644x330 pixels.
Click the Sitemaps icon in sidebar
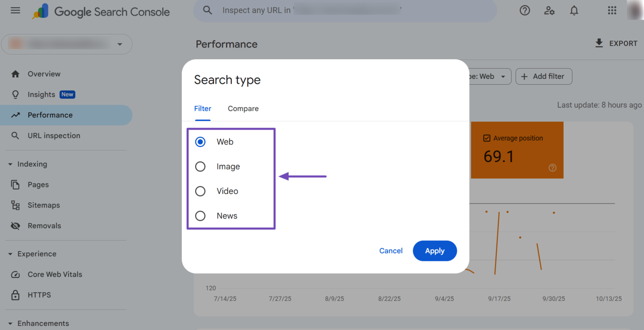[16, 205]
